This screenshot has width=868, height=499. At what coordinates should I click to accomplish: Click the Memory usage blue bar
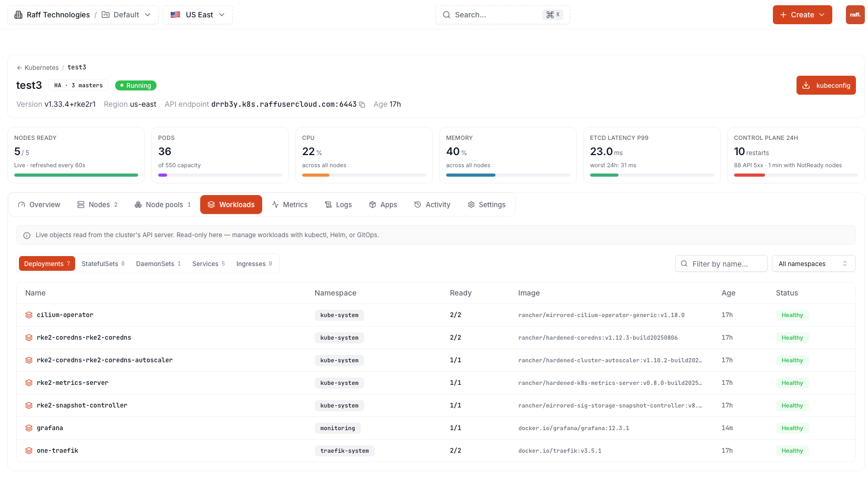471,175
